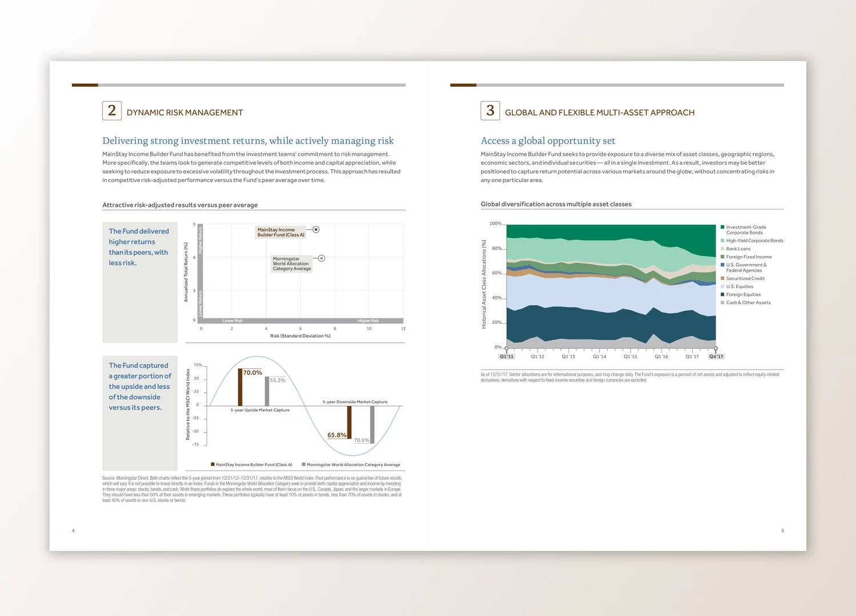Click the 'Annualized Total Return (%)' axis title

[186, 272]
